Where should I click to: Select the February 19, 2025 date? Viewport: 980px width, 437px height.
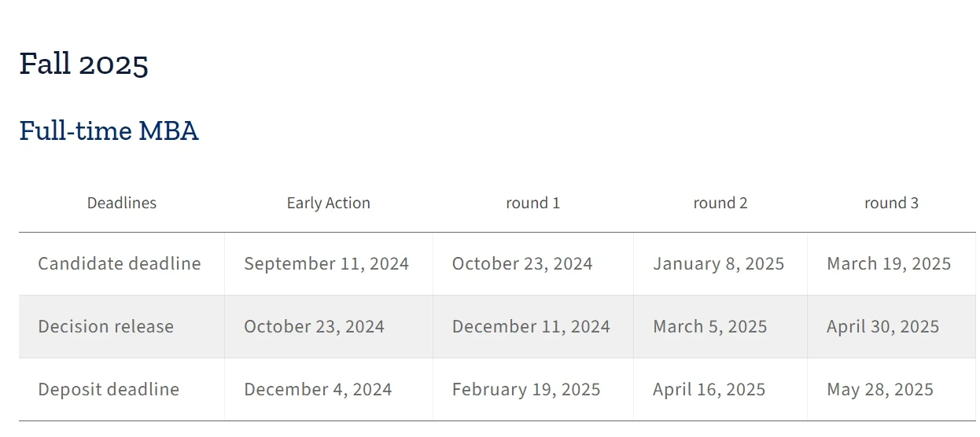click(x=526, y=389)
